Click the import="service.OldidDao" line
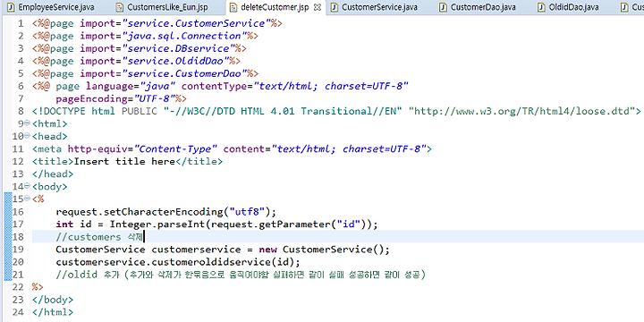This screenshot has width=644, height=322. coord(136,61)
